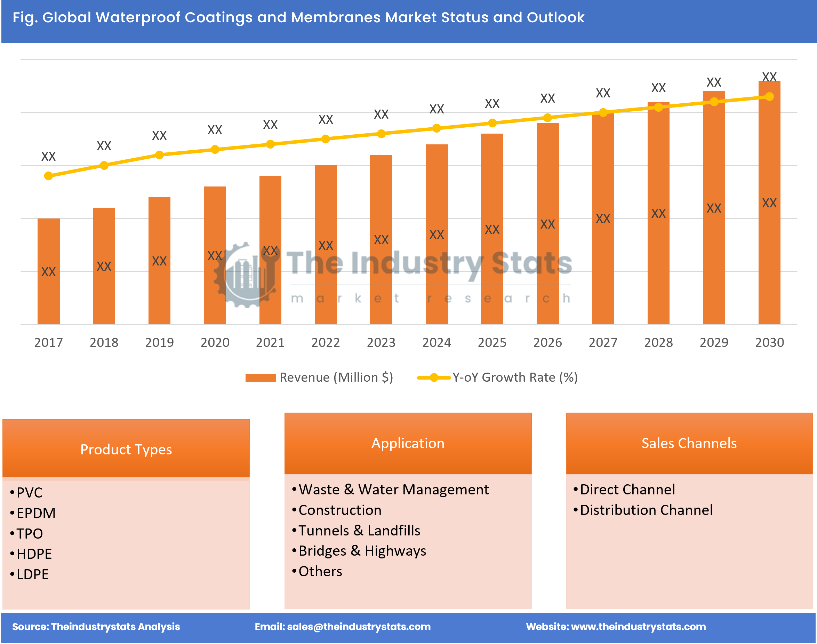The image size is (817, 644).
Task: Click the orange Revenue legend swatch
Action: click(x=261, y=378)
